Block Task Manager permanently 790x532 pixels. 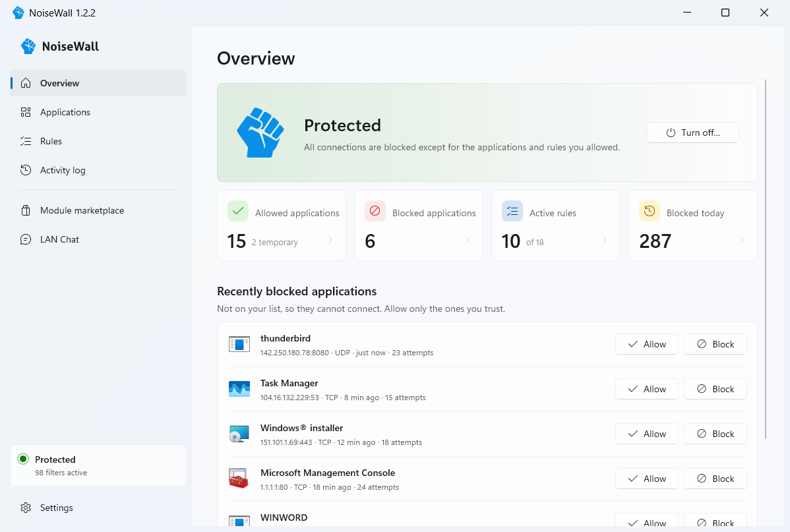[715, 389]
